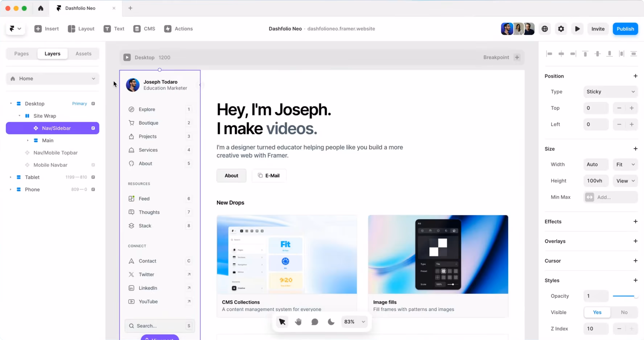Image resolution: width=644 pixels, height=340 pixels.
Task: Set Visible to Yes
Action: (597, 312)
